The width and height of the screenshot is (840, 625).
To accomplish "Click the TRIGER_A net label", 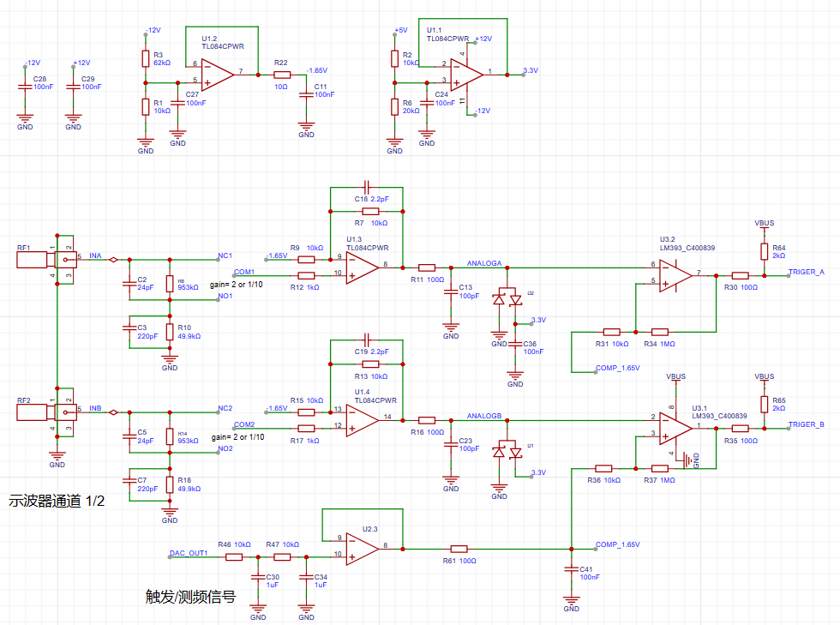I will (806, 272).
